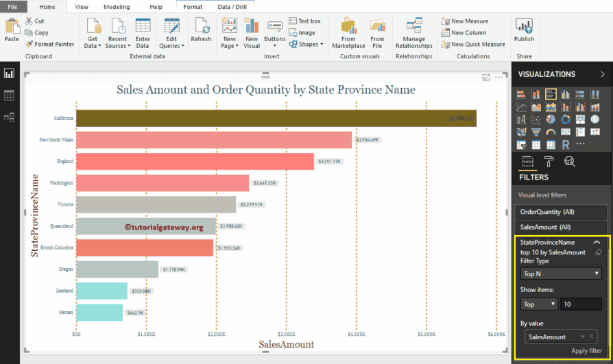Switch to the Modeling ribbon tab

117,7
